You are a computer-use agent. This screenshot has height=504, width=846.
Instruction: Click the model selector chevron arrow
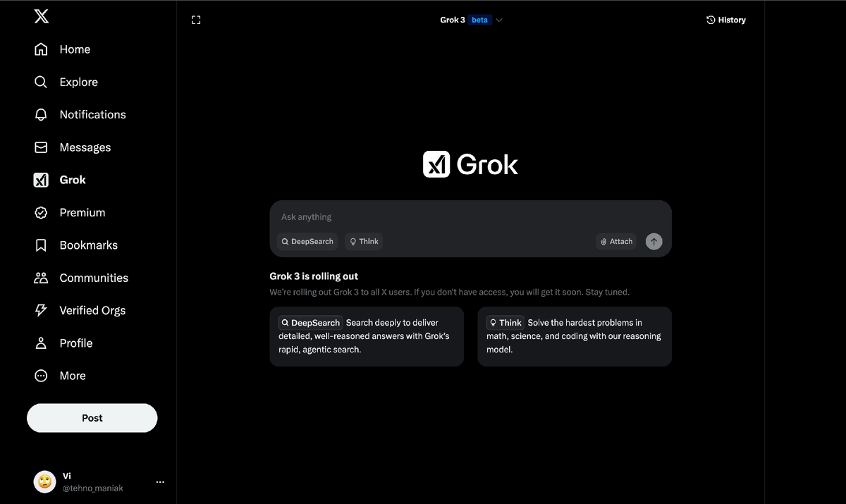tap(499, 20)
